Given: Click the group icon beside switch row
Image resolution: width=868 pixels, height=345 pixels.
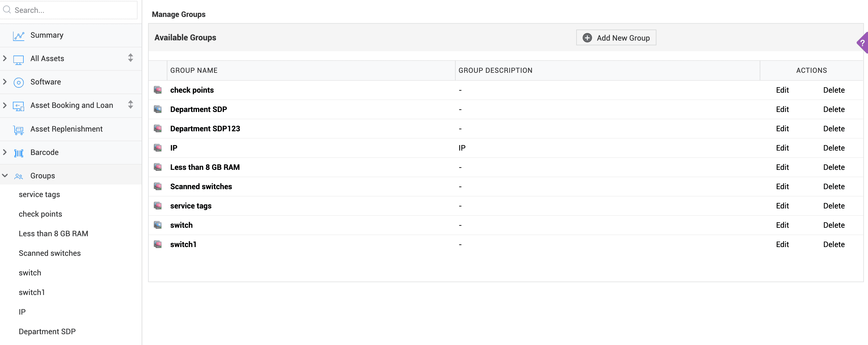Looking at the screenshot, I should tap(158, 225).
